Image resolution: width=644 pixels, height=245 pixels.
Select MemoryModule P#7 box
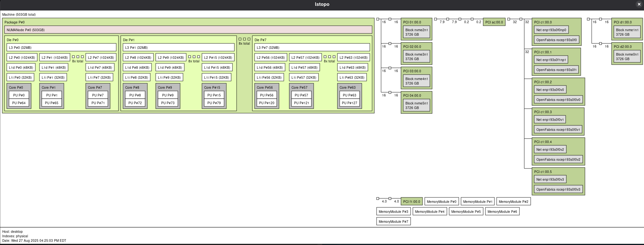click(x=393, y=222)
